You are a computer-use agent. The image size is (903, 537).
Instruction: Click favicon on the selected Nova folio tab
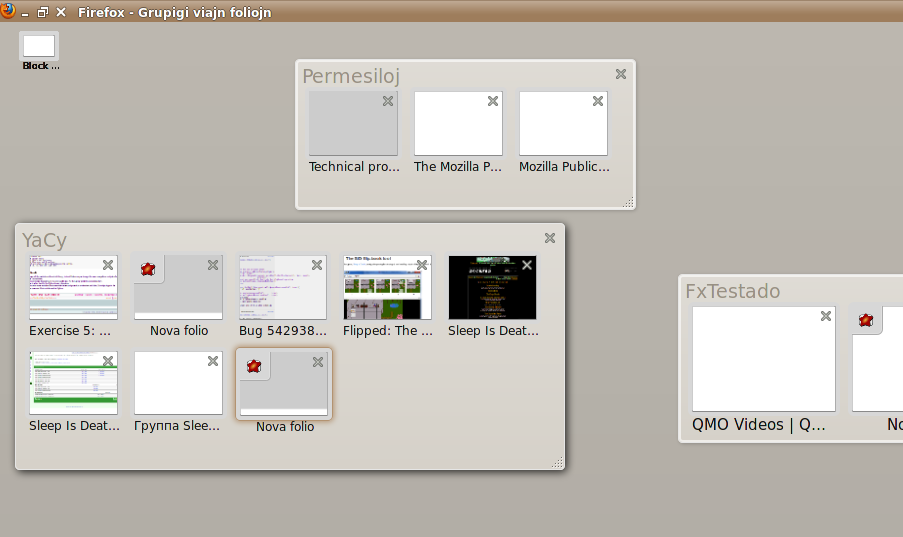click(x=254, y=365)
